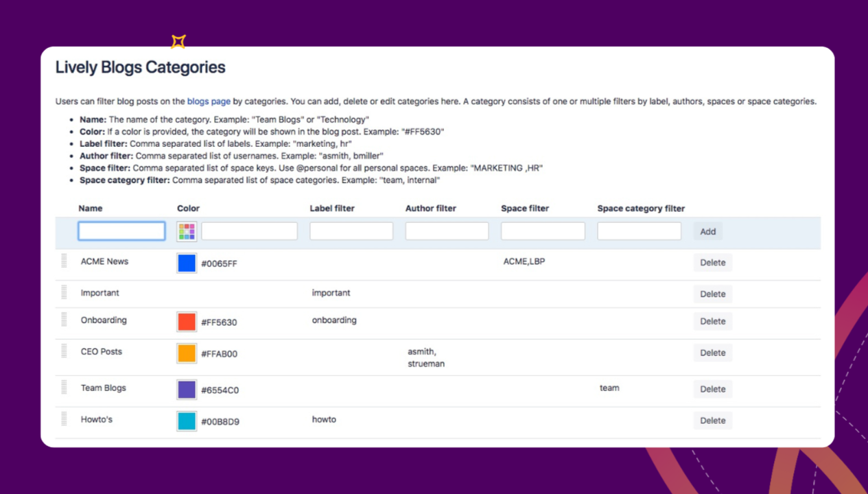The image size is (868, 494).
Task: Click the Add category button
Action: point(707,231)
